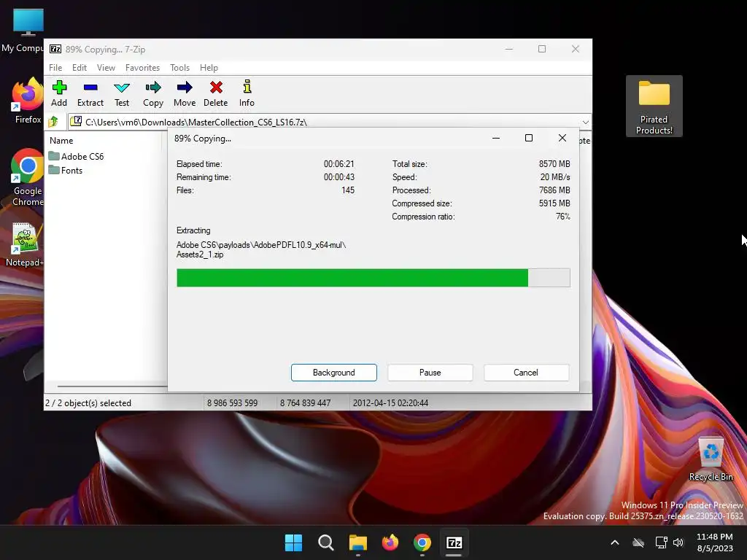Image resolution: width=747 pixels, height=560 pixels.
Task: Click the Delete toolbar icon
Action: (x=216, y=93)
